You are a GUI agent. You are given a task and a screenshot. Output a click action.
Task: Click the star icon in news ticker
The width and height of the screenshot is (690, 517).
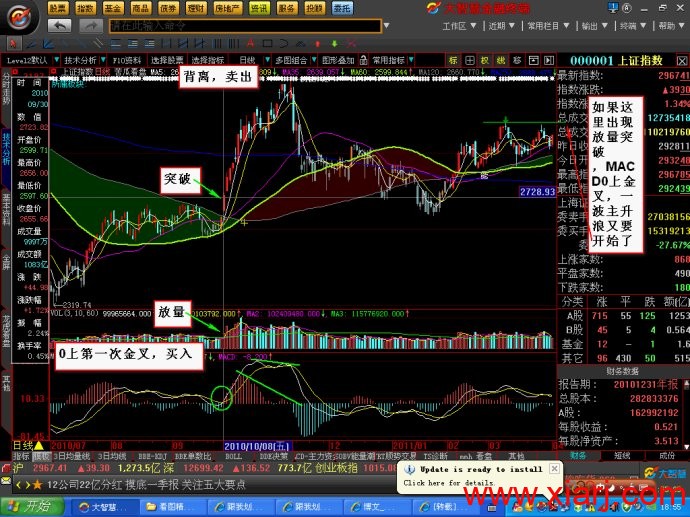(37, 485)
